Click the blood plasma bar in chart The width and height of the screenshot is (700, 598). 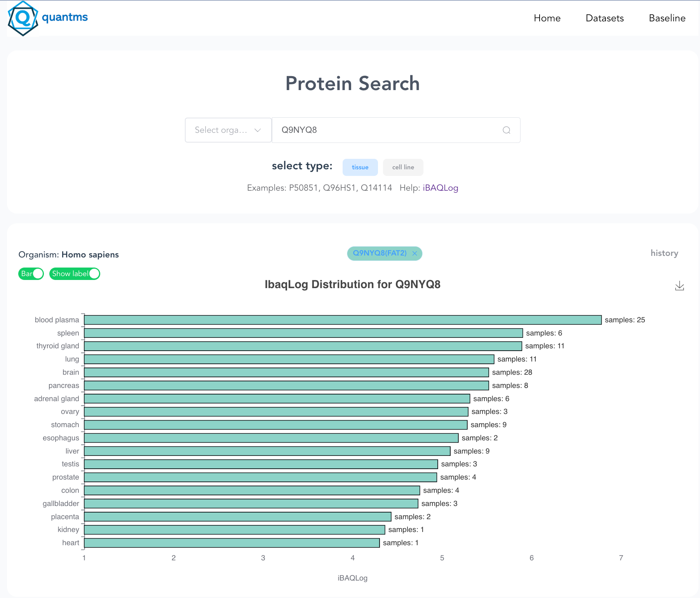343,320
